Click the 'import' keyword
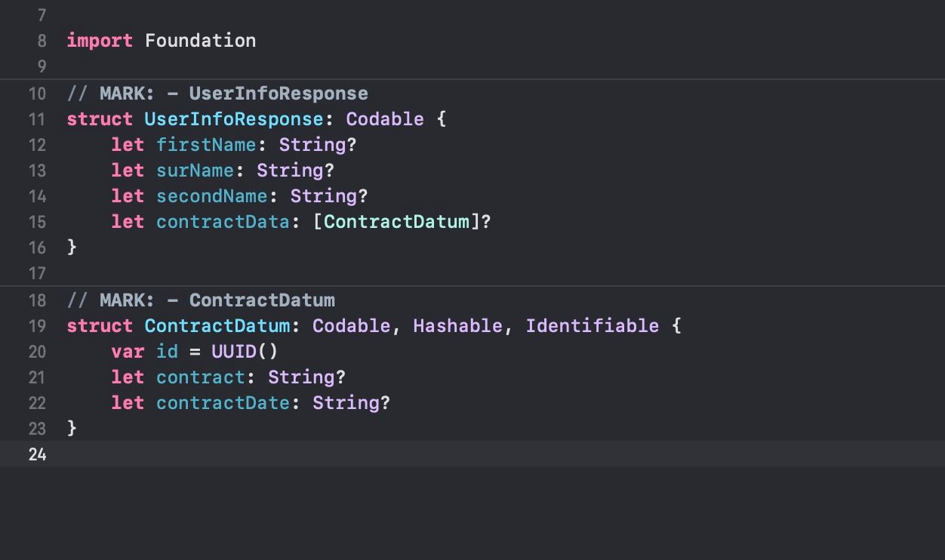The width and height of the screenshot is (945, 560). click(100, 41)
